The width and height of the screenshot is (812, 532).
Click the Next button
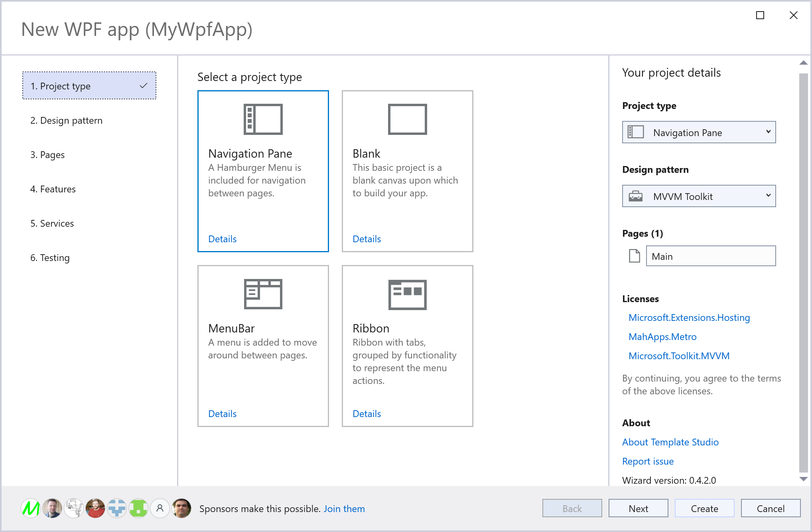[638, 508]
